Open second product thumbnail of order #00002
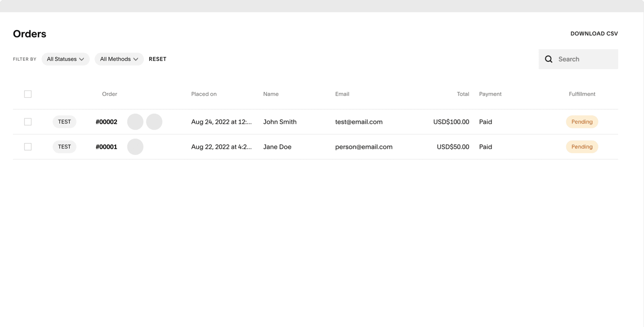This screenshot has height=327, width=644. pos(154,122)
